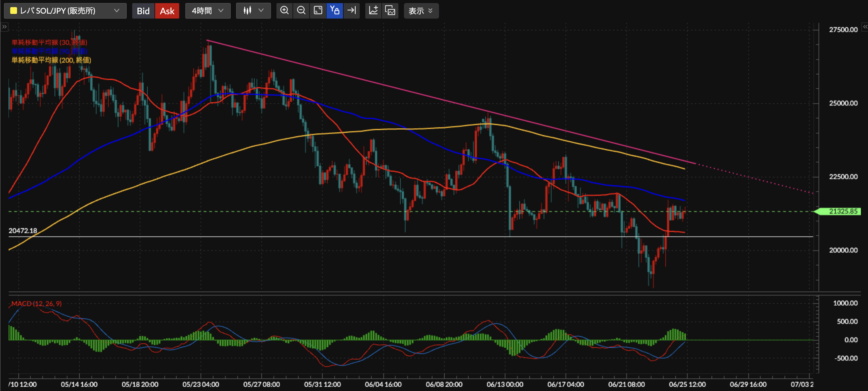This screenshot has height=391, width=868.
Task: Select the 単純移動平均線 (90, 終値) label
Action: point(50,51)
